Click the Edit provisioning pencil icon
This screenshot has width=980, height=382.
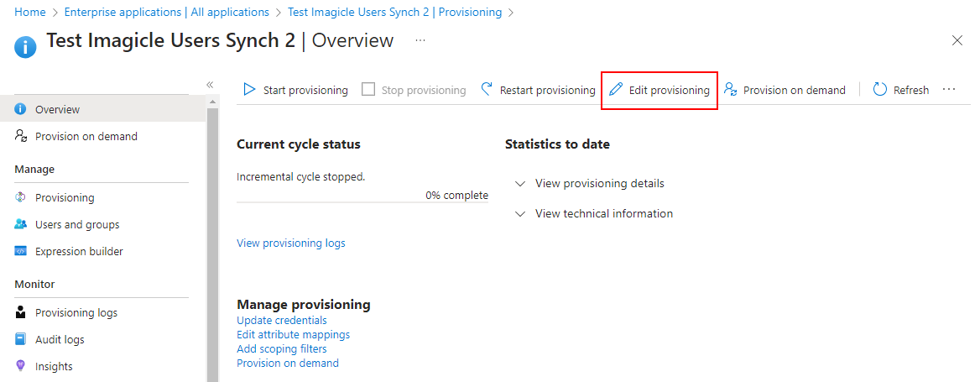tap(617, 90)
